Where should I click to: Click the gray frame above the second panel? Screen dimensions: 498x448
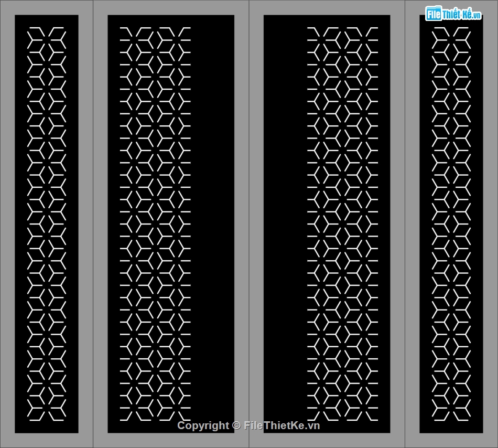(171, 7)
